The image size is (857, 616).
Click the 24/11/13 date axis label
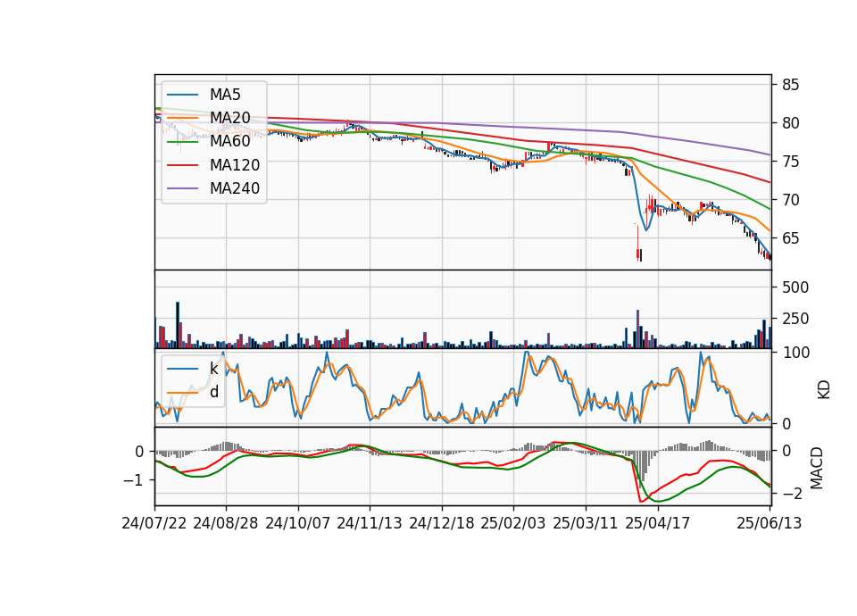(x=370, y=523)
